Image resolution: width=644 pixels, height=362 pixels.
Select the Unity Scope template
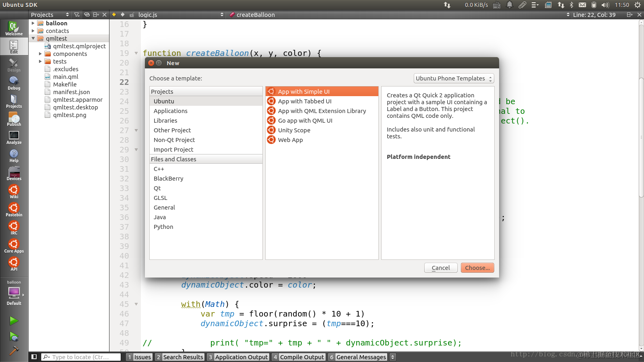[322, 130]
